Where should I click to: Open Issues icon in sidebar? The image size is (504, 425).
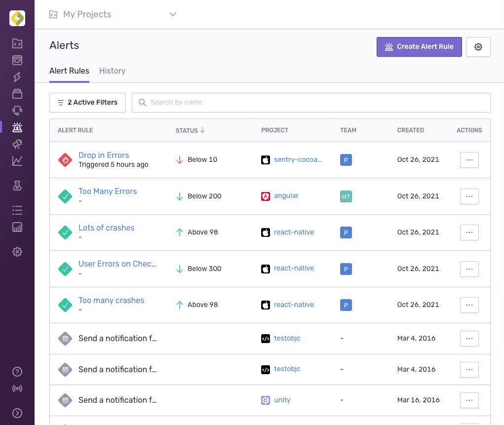click(17, 60)
